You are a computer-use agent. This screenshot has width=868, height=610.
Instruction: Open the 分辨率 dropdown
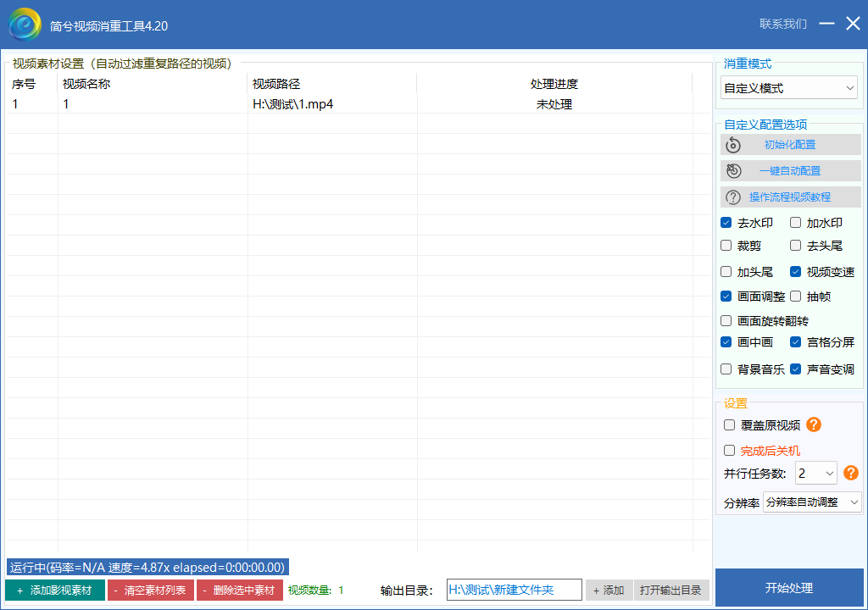coord(812,502)
